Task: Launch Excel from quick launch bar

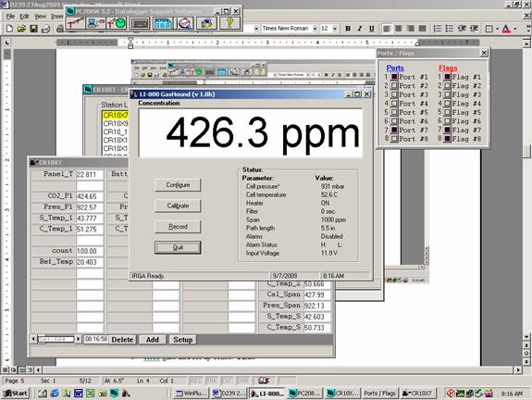Action: click(90, 394)
